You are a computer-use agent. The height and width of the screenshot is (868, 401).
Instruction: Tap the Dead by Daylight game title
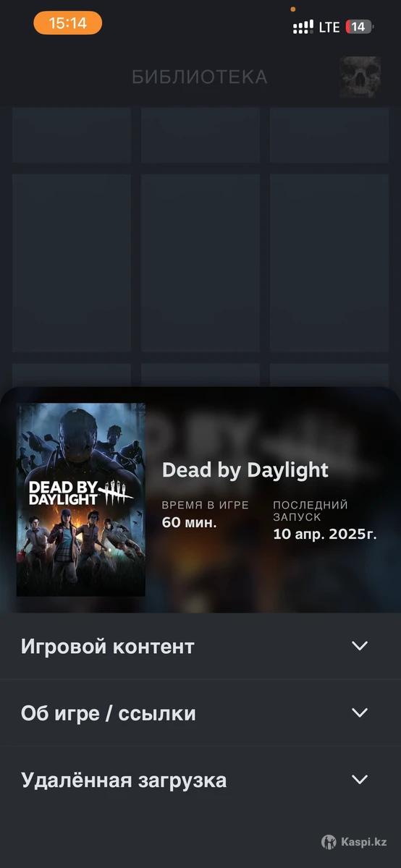(245, 469)
